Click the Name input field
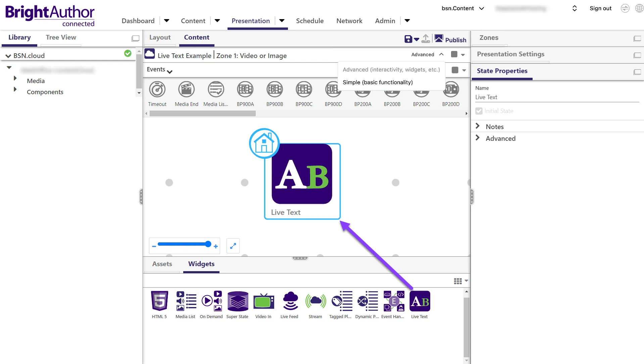Image resolution: width=644 pixels, height=364 pixels. (557, 97)
